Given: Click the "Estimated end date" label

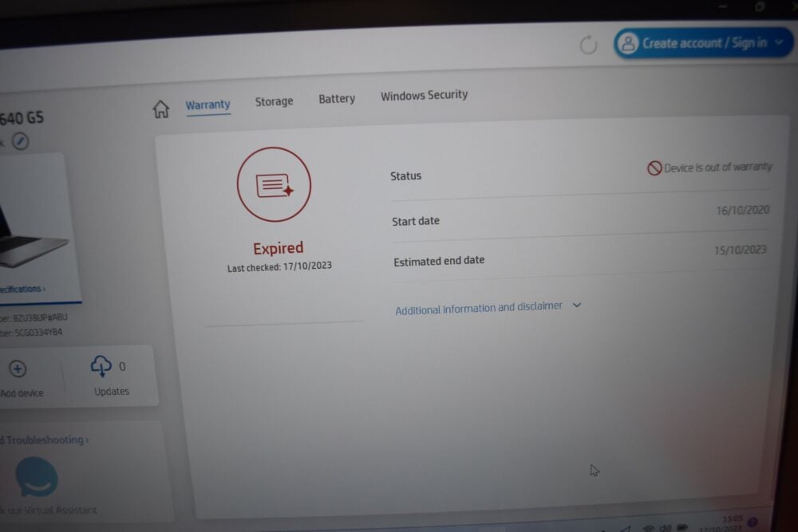Looking at the screenshot, I should (439, 261).
